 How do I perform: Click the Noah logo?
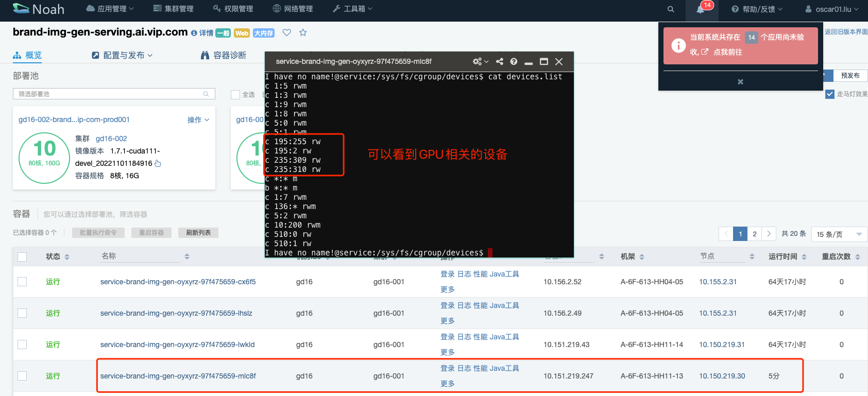[39, 9]
